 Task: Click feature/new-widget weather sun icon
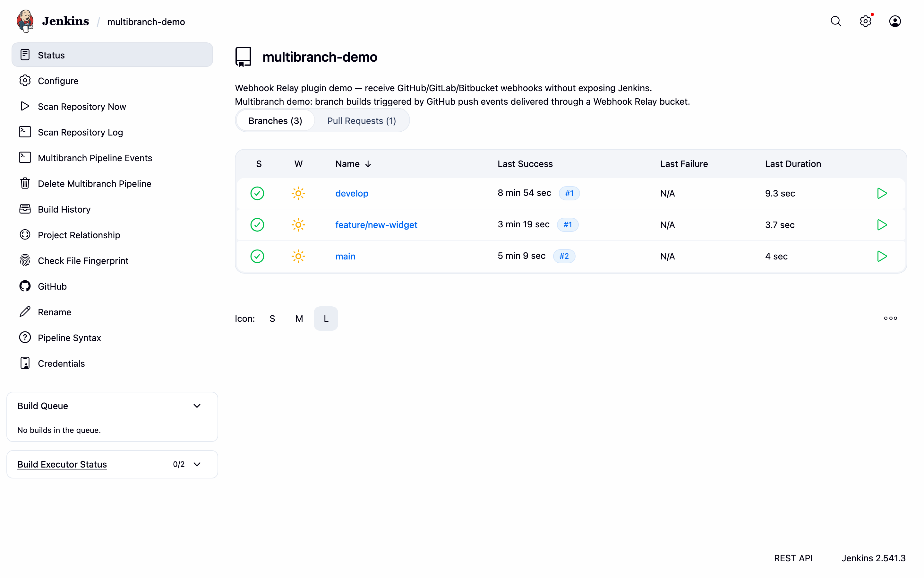298,225
